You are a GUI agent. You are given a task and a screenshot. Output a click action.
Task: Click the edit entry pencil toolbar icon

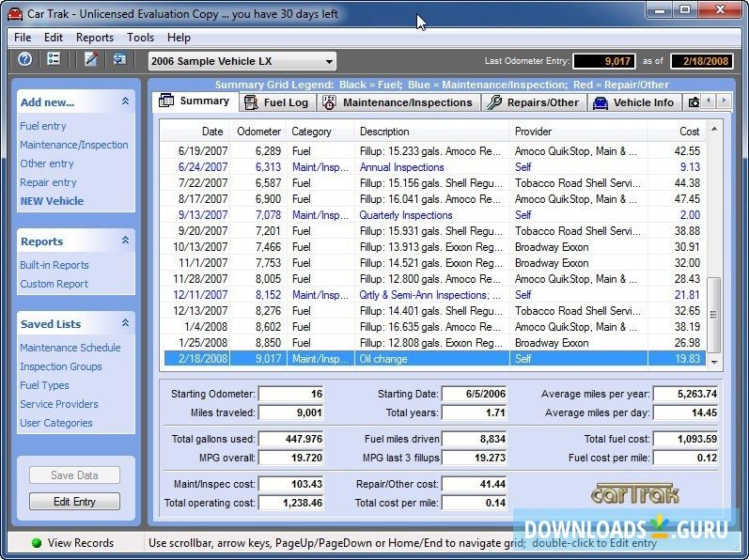pos(91,59)
